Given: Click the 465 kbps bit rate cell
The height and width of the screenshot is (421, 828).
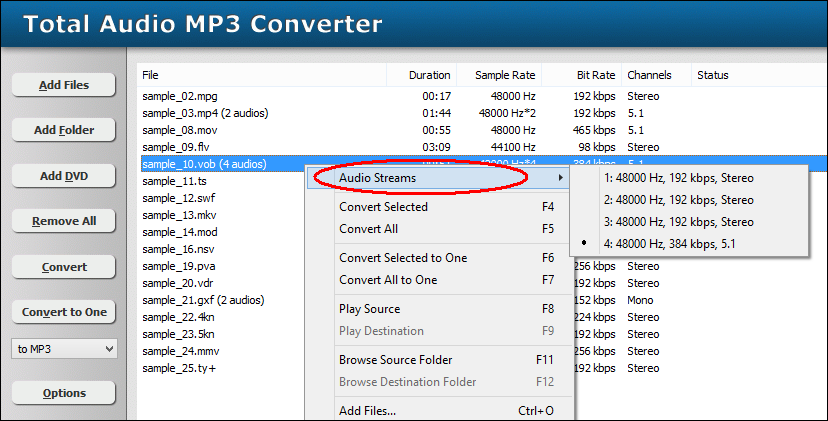Looking at the screenshot, I should tap(594, 130).
